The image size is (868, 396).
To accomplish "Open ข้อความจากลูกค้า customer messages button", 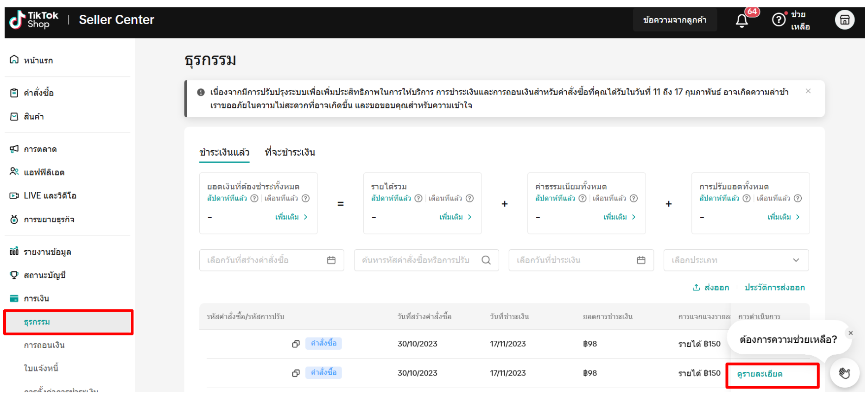I will tap(674, 20).
